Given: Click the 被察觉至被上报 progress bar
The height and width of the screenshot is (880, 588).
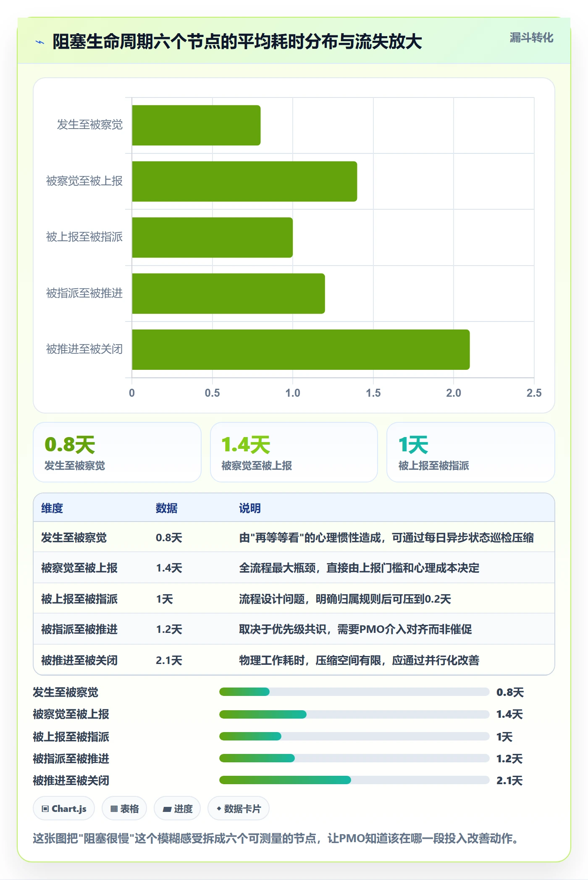Looking at the screenshot, I should click(x=354, y=714).
